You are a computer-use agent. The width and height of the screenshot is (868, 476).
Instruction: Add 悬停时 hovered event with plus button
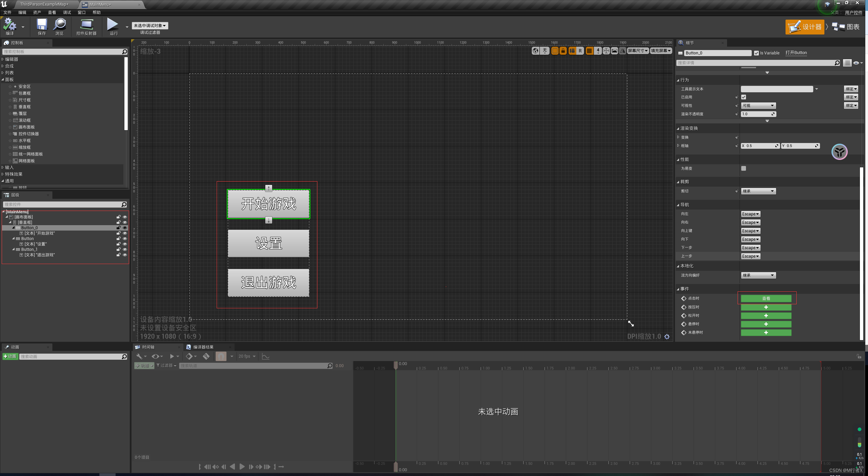766,324
